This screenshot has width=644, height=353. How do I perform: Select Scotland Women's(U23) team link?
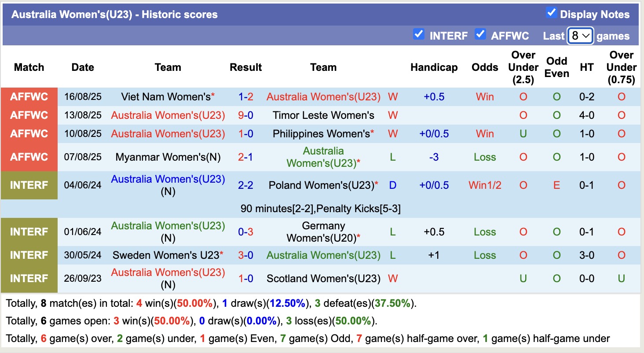[323, 279]
